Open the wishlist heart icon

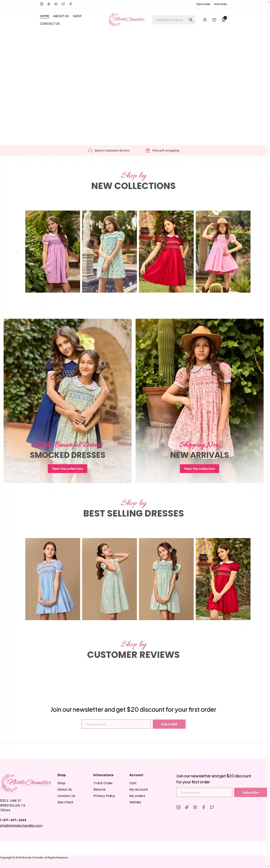coord(214,20)
